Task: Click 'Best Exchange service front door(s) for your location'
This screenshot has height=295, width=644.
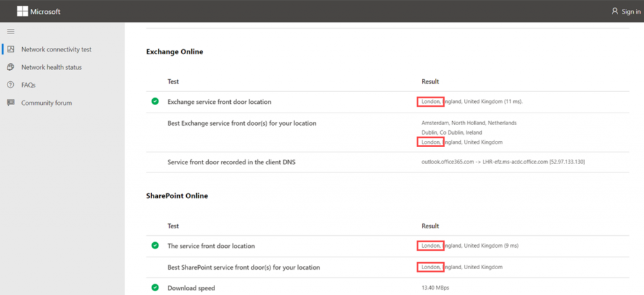Action: coord(242,123)
